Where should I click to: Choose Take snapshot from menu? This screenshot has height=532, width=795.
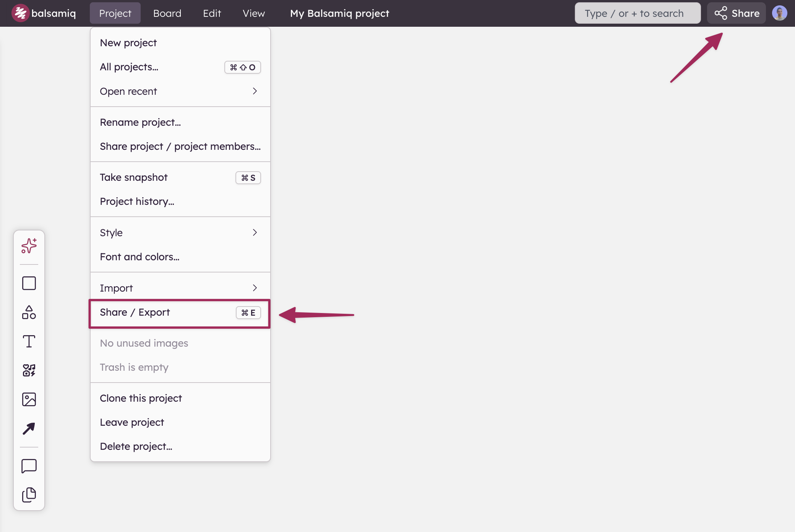[x=180, y=177]
